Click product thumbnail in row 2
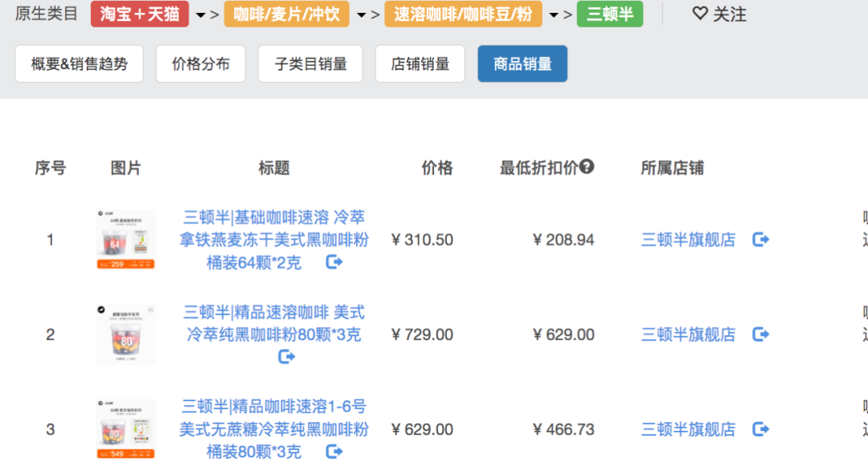This screenshot has width=868, height=475. click(125, 334)
